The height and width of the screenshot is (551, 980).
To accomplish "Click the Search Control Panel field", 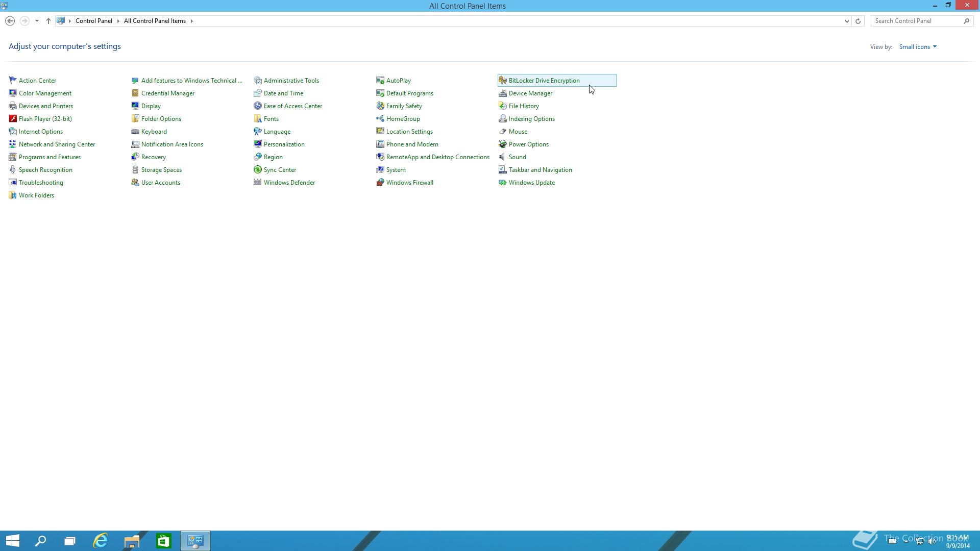I will coord(916,21).
